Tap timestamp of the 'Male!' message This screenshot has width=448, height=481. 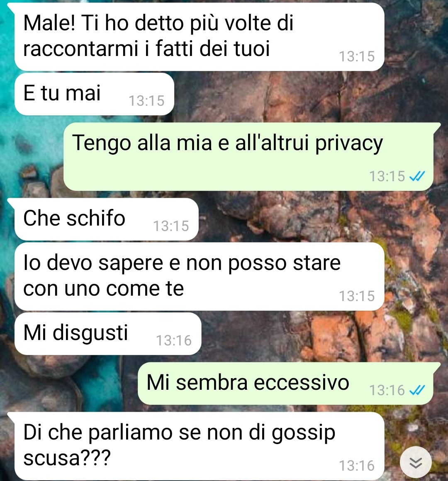357,56
